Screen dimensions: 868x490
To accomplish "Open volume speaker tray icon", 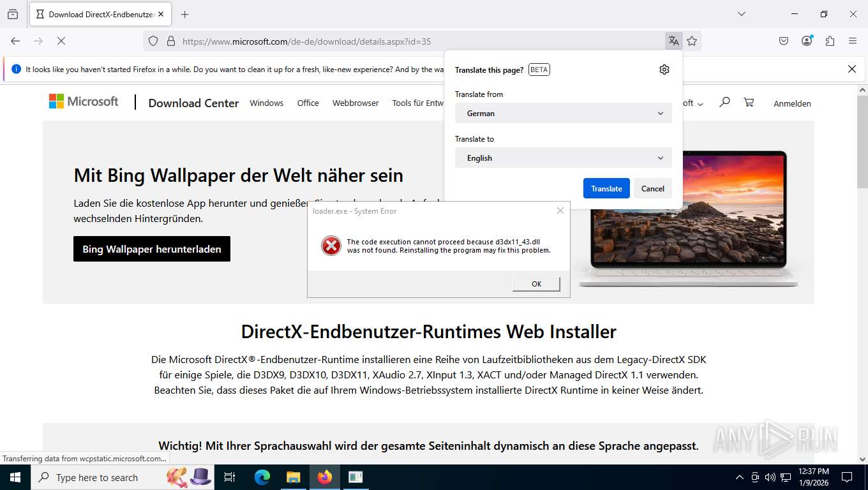I will click(770, 477).
